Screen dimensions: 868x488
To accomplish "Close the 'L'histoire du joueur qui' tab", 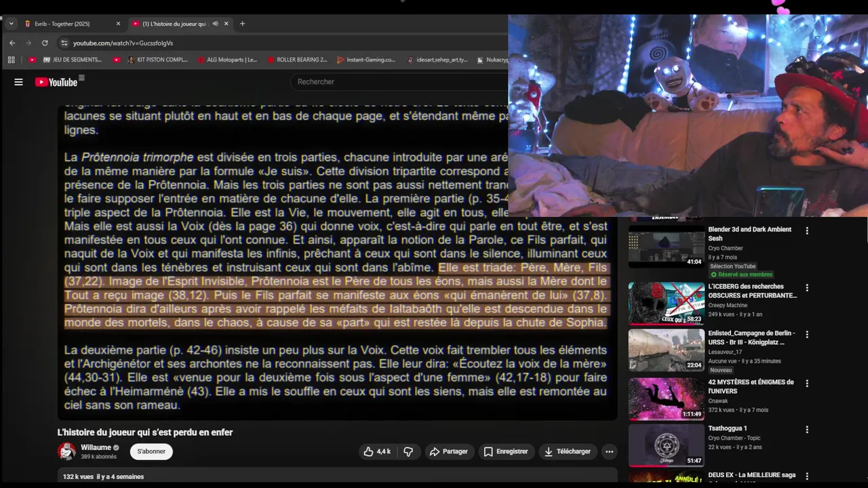I will pyautogui.click(x=226, y=24).
